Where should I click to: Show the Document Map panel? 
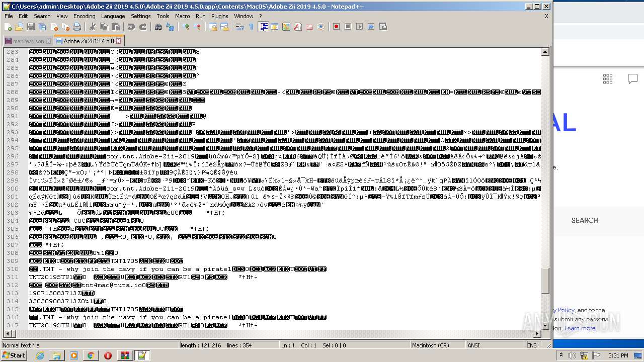point(286,27)
